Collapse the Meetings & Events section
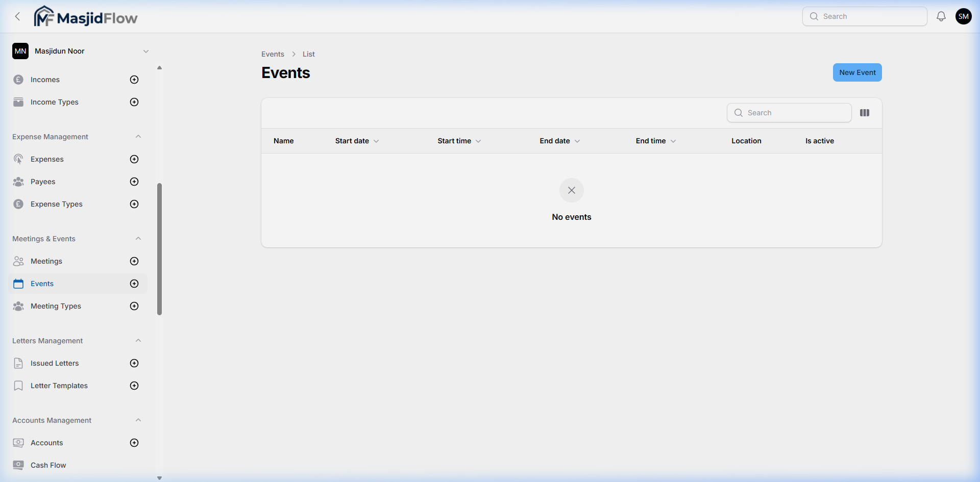980x482 pixels. pos(138,238)
